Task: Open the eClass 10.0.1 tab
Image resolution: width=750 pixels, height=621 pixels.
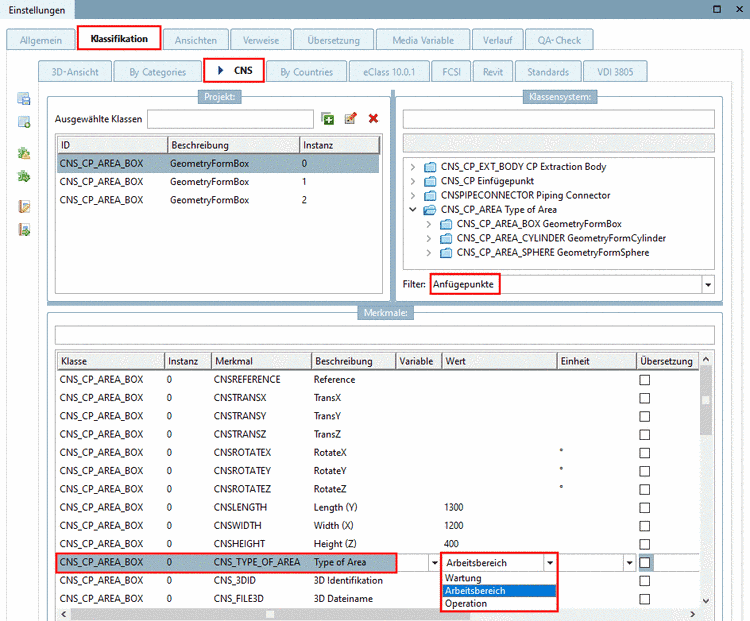Action: tap(396, 72)
